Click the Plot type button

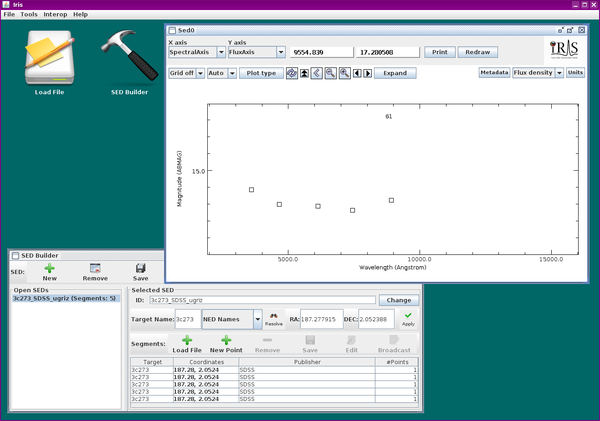[x=261, y=73]
